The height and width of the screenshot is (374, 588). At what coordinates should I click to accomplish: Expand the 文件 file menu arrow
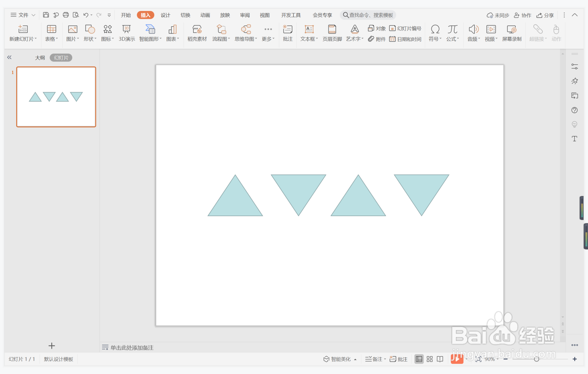point(33,15)
